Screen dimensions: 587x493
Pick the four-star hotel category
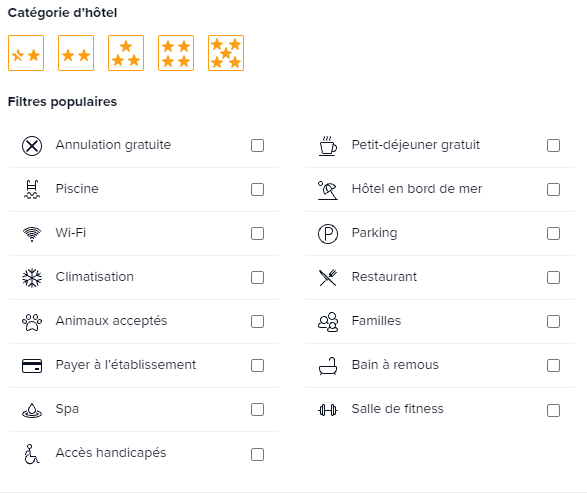tap(176, 53)
